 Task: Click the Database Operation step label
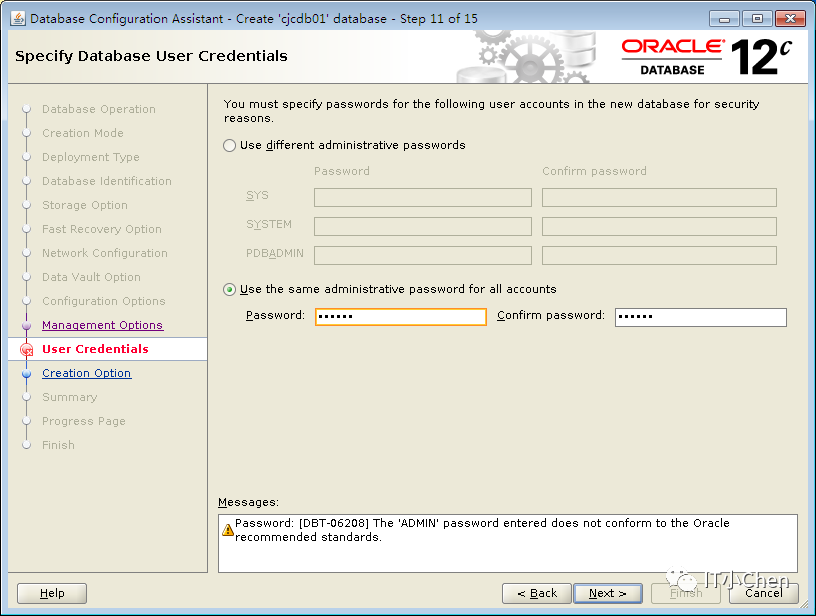pyautogui.click(x=99, y=109)
